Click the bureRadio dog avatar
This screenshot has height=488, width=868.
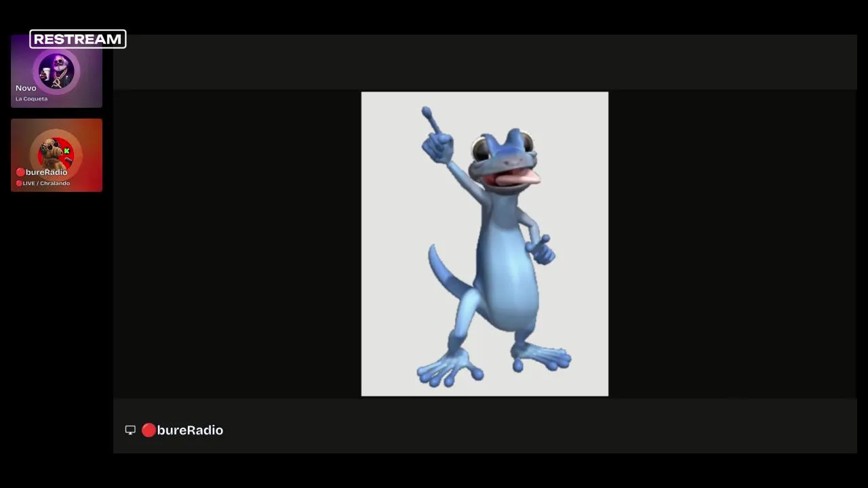tap(56, 154)
